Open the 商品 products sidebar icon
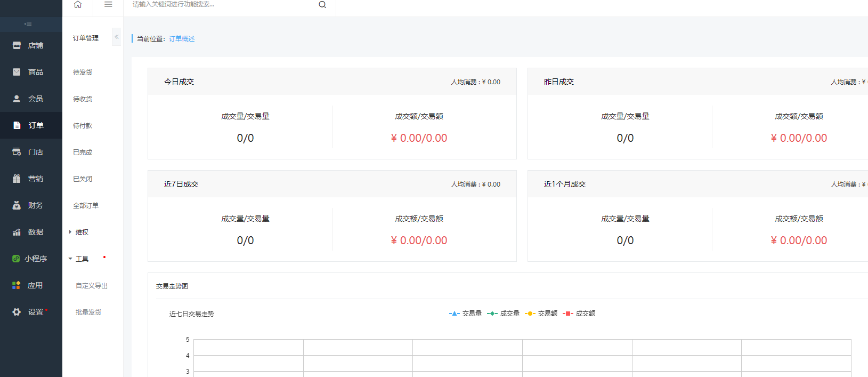This screenshot has width=868, height=377. tap(17, 72)
